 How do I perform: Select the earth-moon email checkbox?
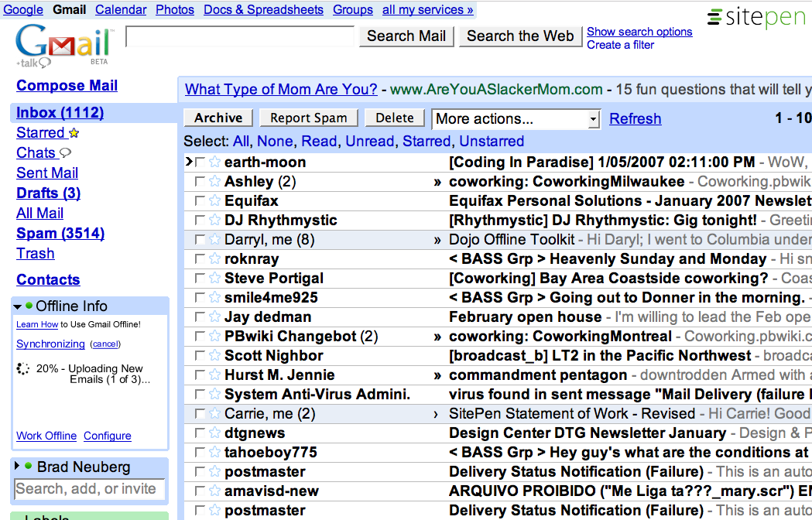click(x=200, y=162)
